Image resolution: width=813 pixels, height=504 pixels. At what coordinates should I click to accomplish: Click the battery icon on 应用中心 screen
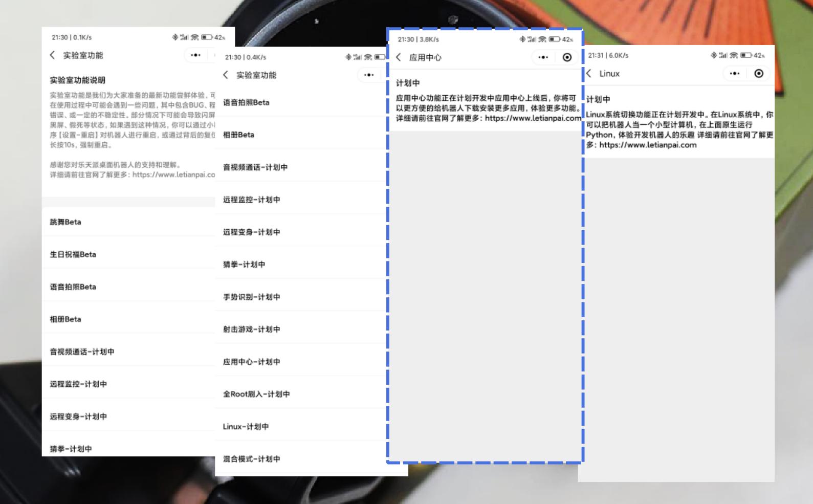(555, 39)
